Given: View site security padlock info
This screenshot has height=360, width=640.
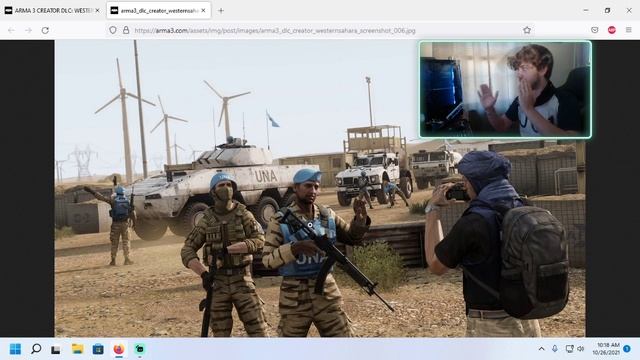Looking at the screenshot, I should pyautogui.click(x=126, y=30).
